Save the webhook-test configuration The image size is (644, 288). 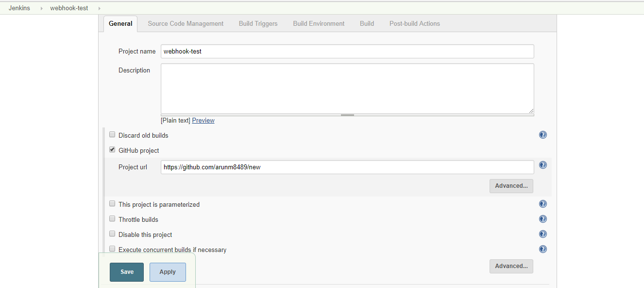126,272
